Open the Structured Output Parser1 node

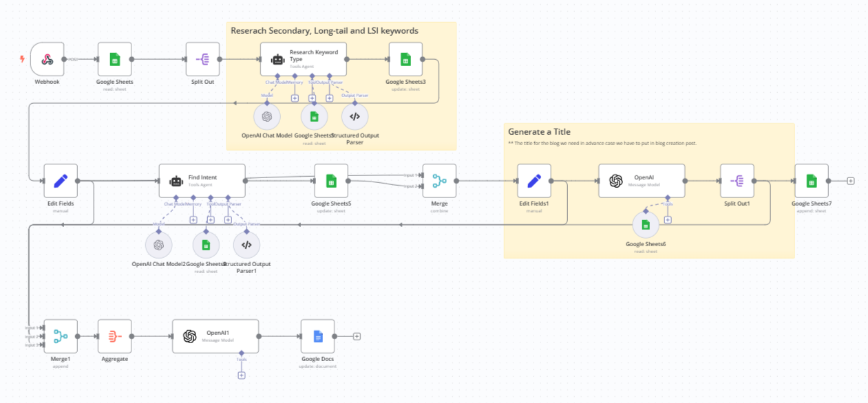pyautogui.click(x=246, y=245)
